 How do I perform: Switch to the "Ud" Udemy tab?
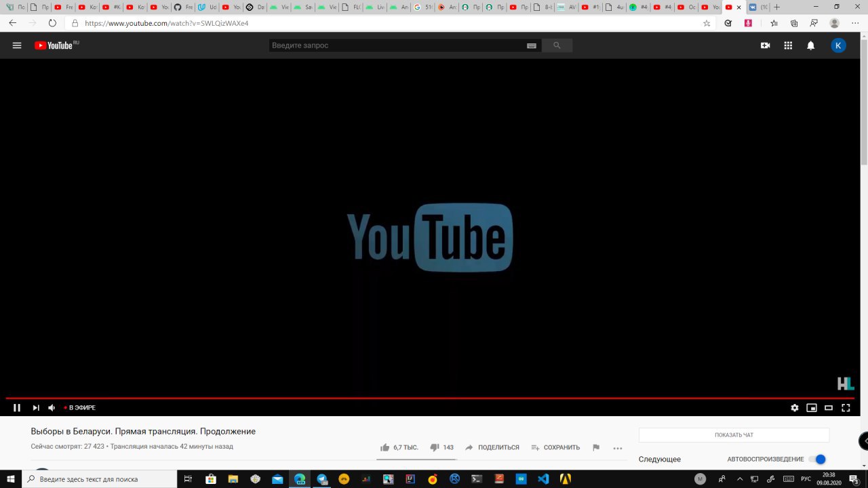208,7
